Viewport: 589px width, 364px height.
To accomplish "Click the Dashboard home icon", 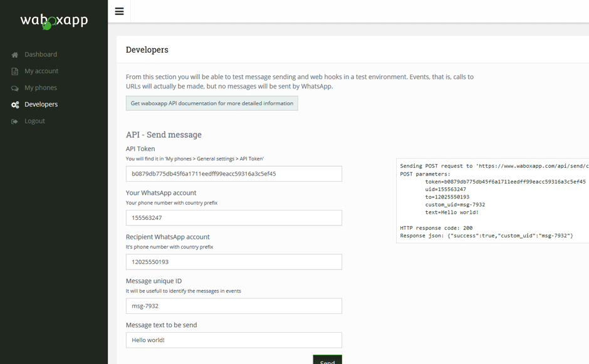I will tap(14, 55).
